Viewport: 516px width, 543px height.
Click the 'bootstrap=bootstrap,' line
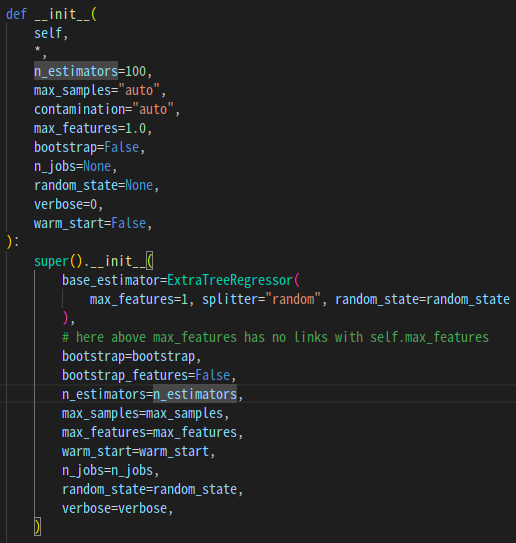tap(132, 356)
